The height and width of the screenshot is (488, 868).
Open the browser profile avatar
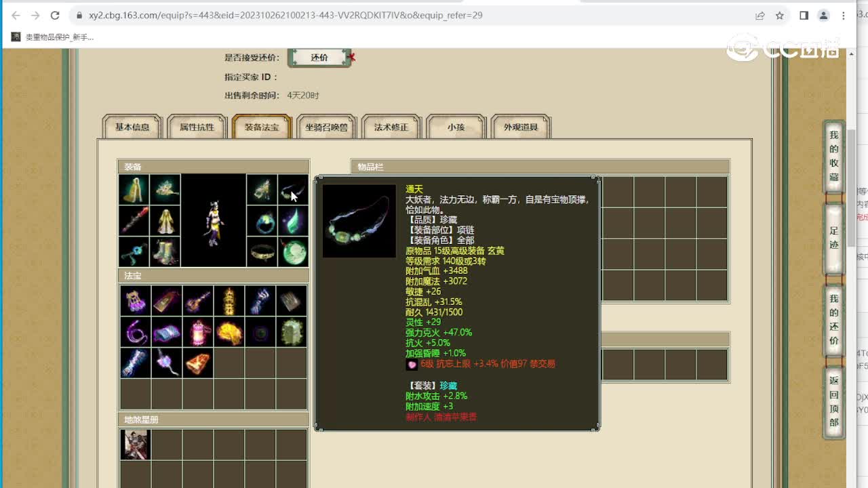pyautogui.click(x=824, y=15)
